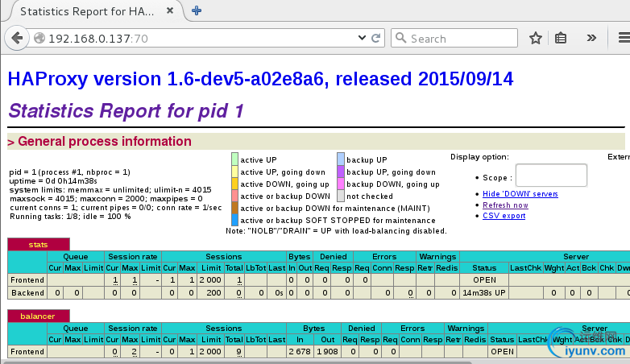Viewport: 630px width, 364px height.
Task: Click the stats Frontend OPEN status cell
Action: (x=484, y=280)
